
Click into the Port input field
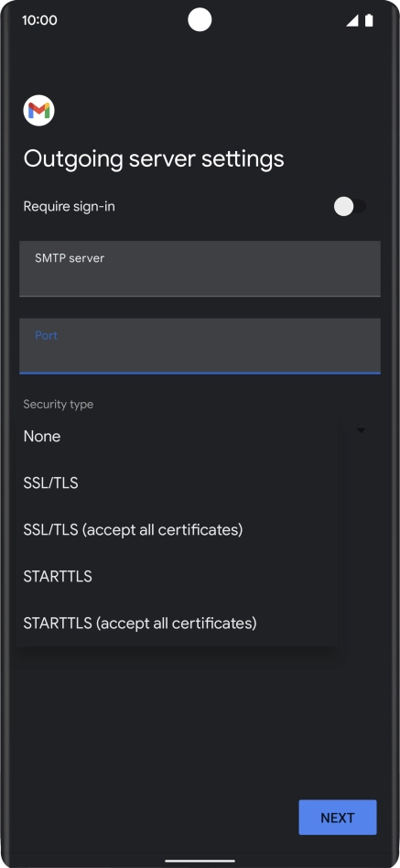click(x=200, y=346)
